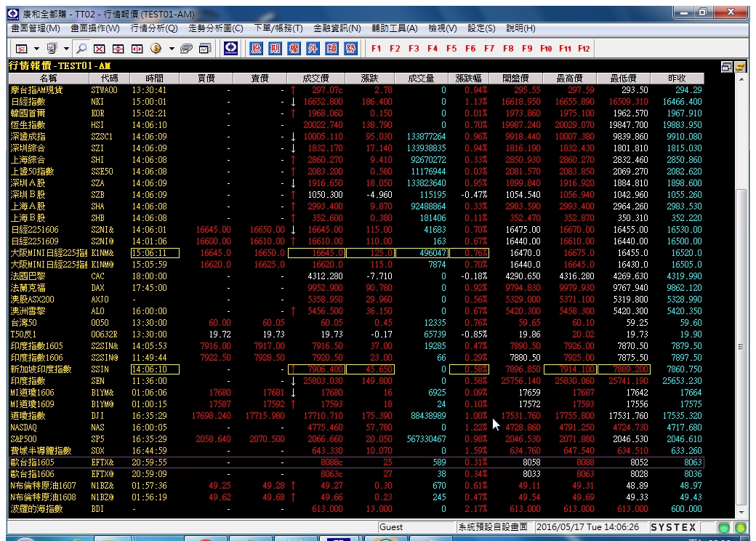Viewport: 756px width, 541px height.
Task: Open the 設定(S) menu
Action: (481, 28)
